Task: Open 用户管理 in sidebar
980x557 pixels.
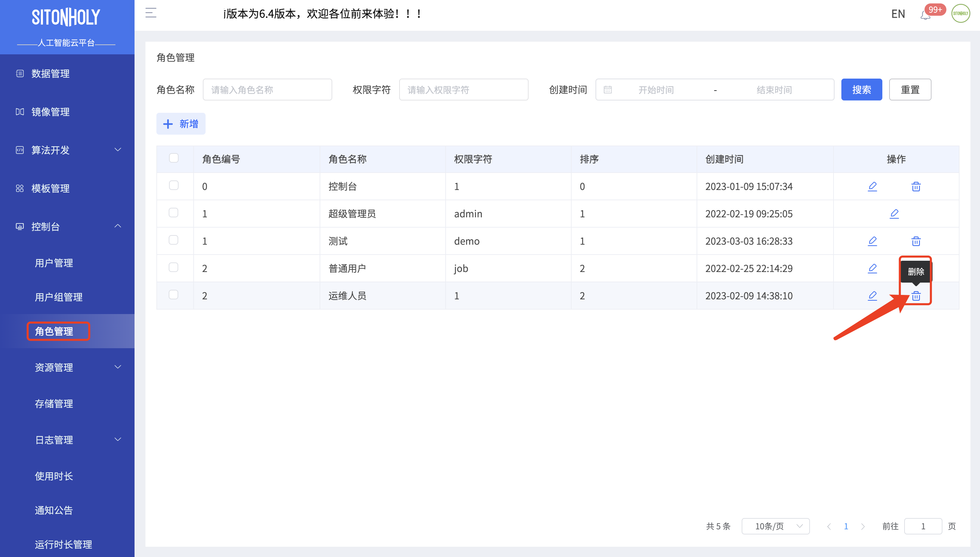Action: click(x=54, y=263)
